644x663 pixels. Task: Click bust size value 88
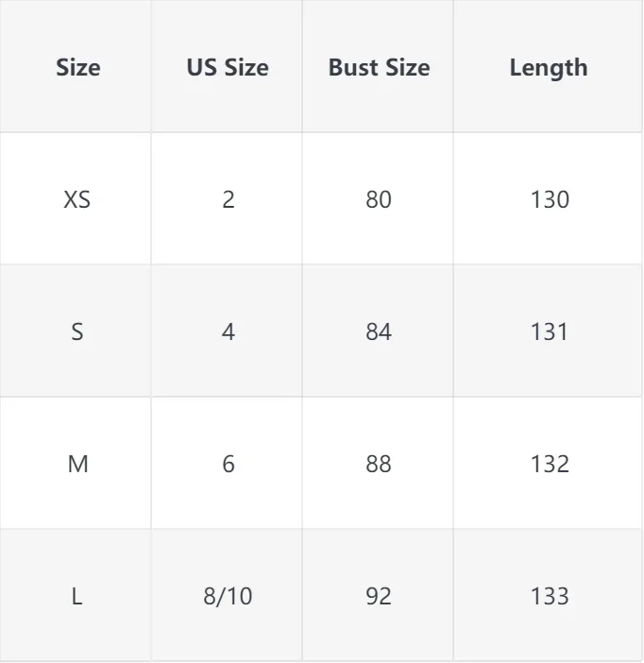click(379, 464)
